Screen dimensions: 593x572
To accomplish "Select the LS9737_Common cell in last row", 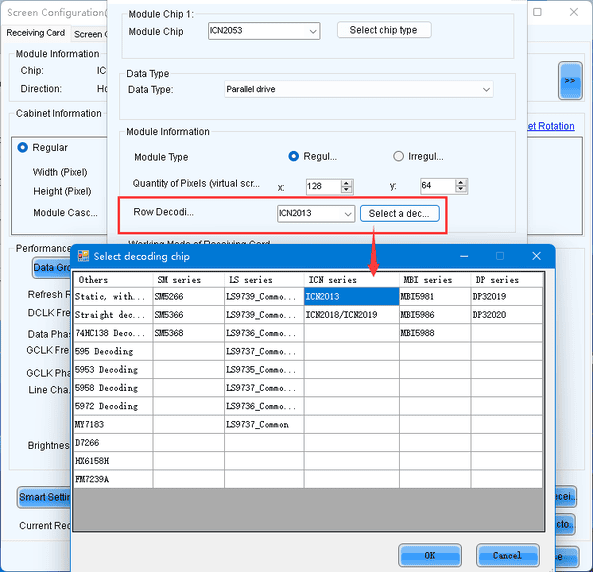I will tap(264, 424).
